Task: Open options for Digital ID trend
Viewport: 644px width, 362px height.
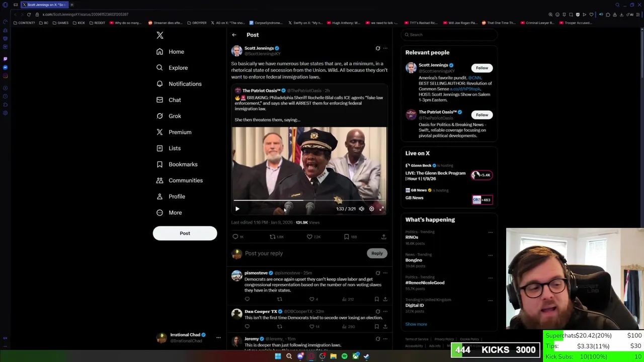Action: point(491,300)
